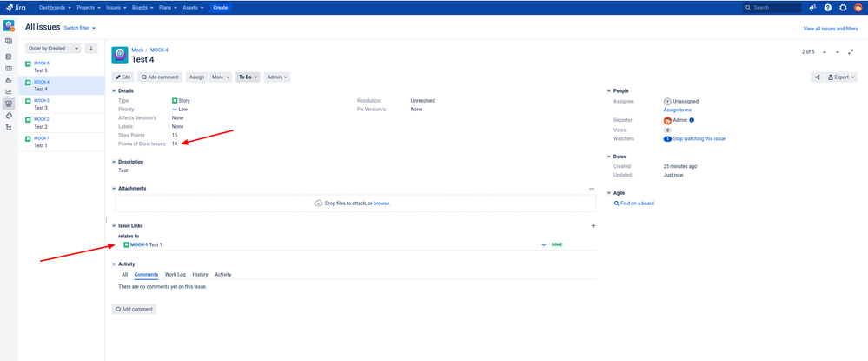Click Stop watching this issue link
Screen dimensions: 868x361
click(699, 138)
